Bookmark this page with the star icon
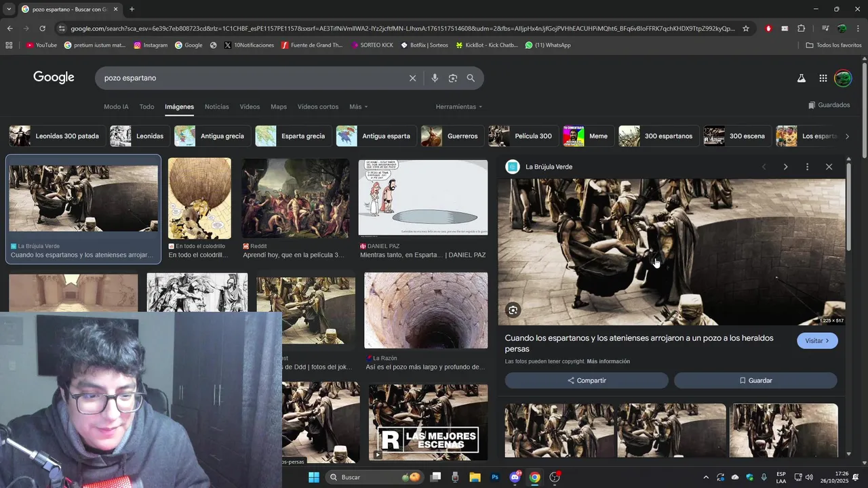868x488 pixels. [x=746, y=28]
